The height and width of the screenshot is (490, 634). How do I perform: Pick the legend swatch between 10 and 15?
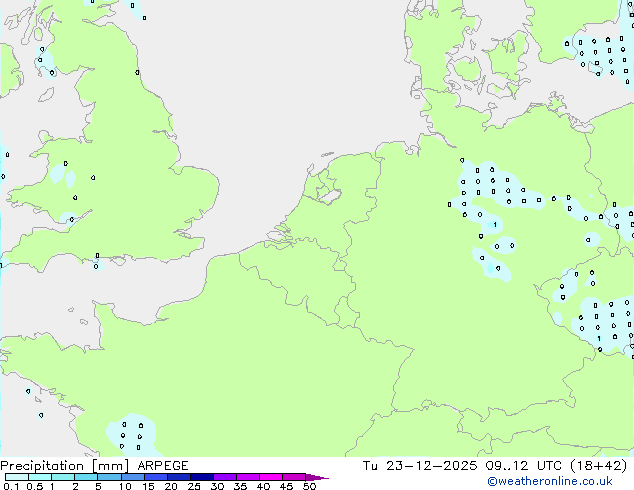[x=135, y=478]
